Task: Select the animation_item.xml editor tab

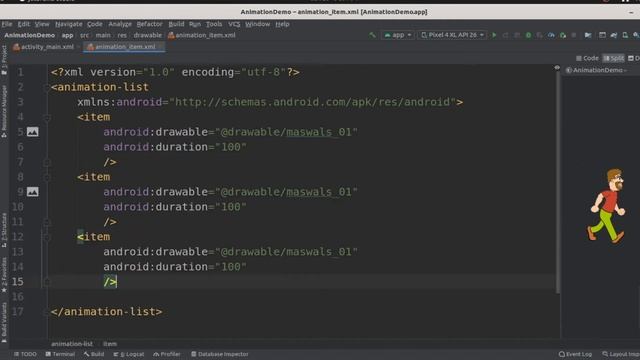Action: point(124,47)
